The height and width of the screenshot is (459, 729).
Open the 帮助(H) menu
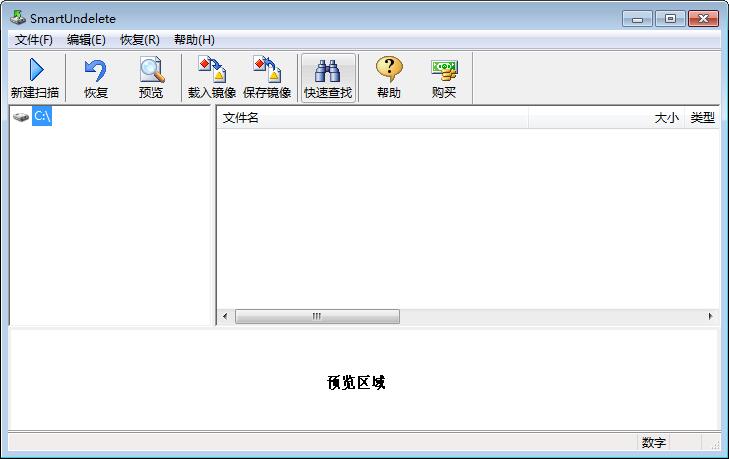point(194,40)
